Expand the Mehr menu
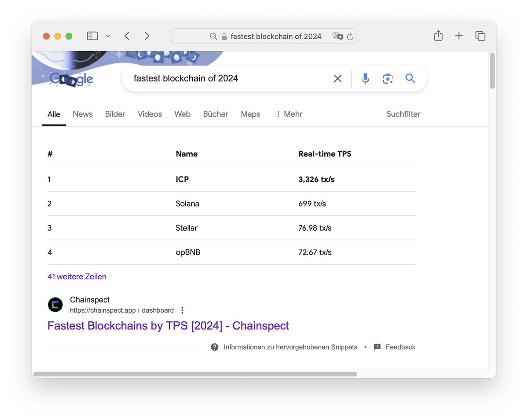Screen dimensions: 528x420 coord(289,114)
